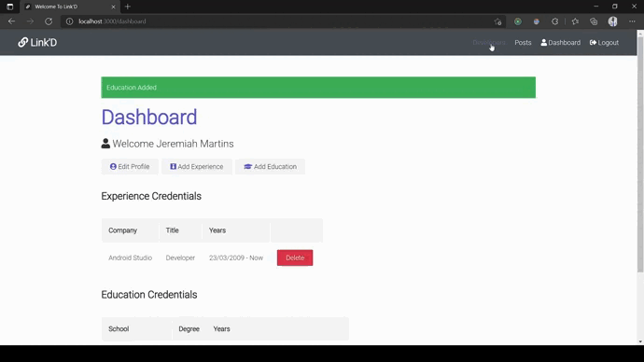Click the Title column header

pyautogui.click(x=172, y=230)
